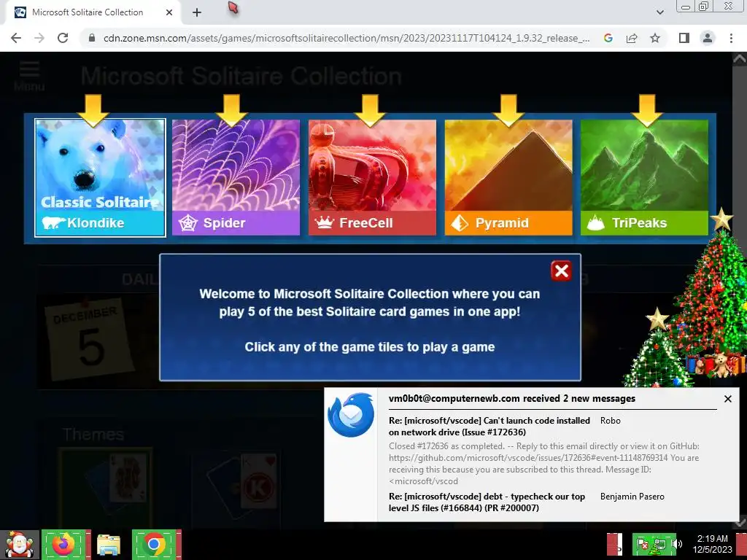Open the Action Center flag tray icon
Screen dimensions: 747x560
(643, 544)
